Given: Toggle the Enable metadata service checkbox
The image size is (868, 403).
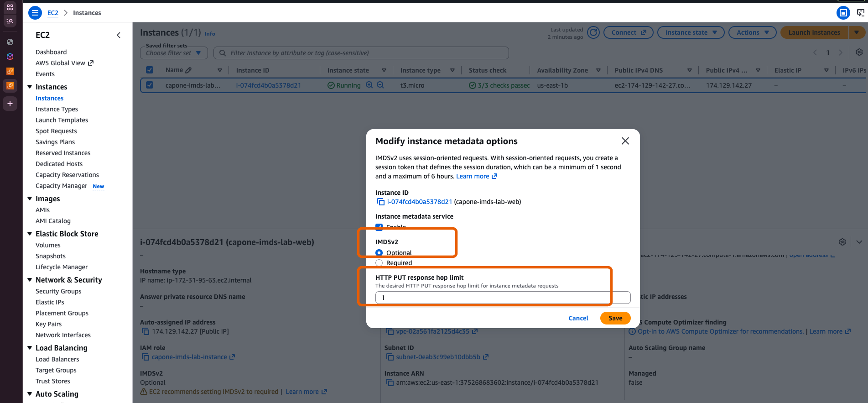Looking at the screenshot, I should coord(379,227).
